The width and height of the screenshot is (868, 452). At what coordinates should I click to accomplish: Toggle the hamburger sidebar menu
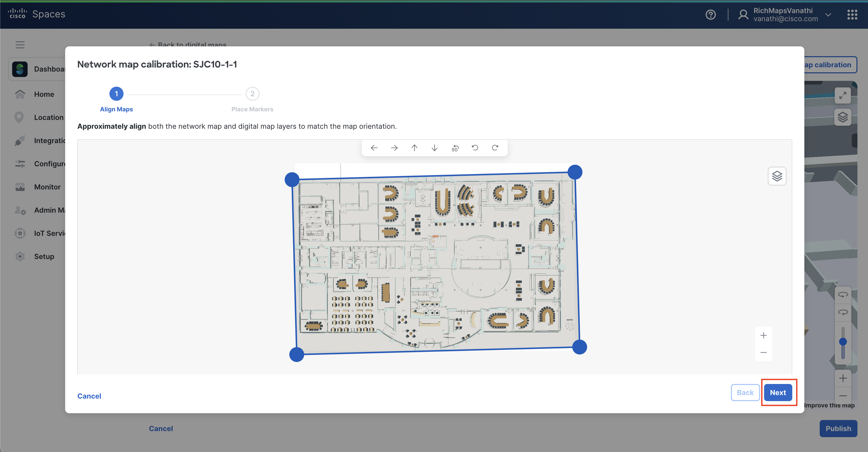pos(20,45)
